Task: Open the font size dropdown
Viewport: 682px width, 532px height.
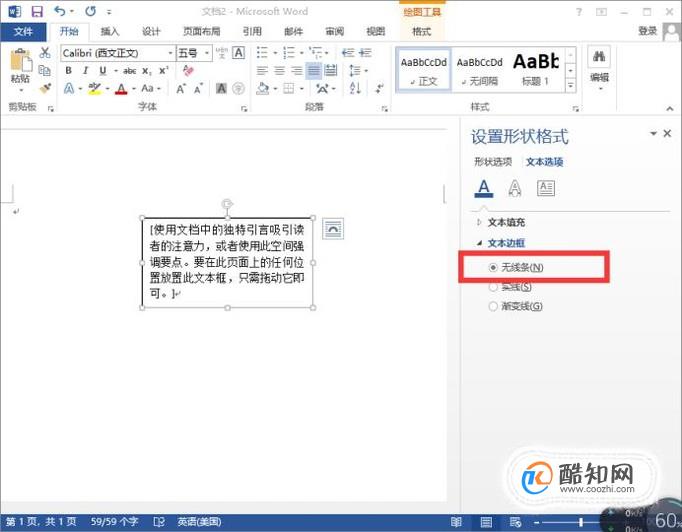Action: pyautogui.click(x=207, y=53)
